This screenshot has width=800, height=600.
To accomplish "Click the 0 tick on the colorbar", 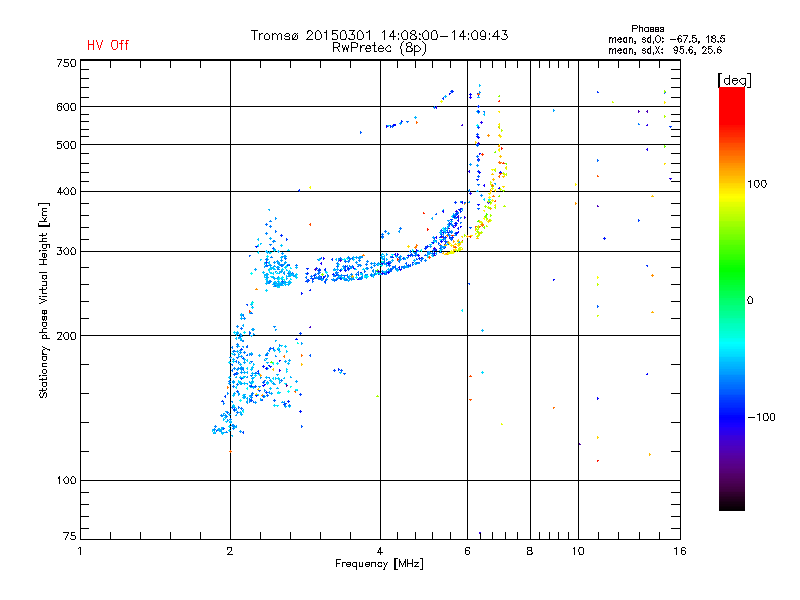I will tap(750, 301).
